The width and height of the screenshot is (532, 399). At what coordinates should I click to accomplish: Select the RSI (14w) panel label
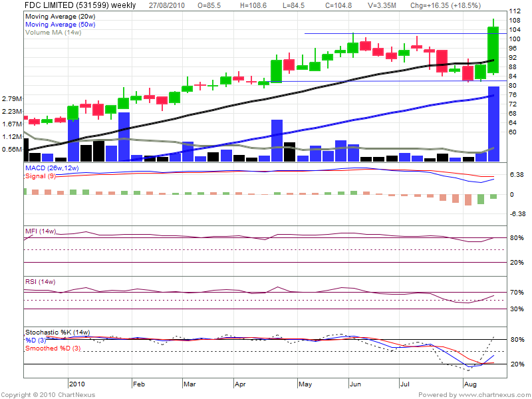39,283
